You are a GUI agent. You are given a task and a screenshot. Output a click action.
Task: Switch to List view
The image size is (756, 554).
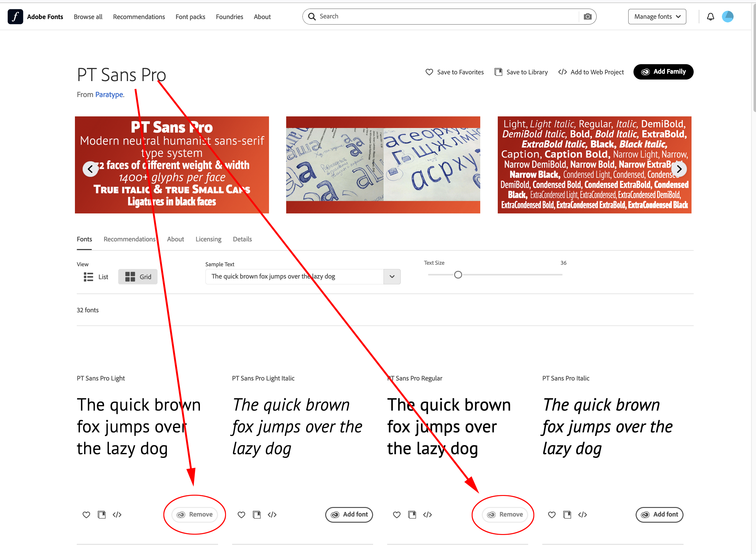point(95,277)
